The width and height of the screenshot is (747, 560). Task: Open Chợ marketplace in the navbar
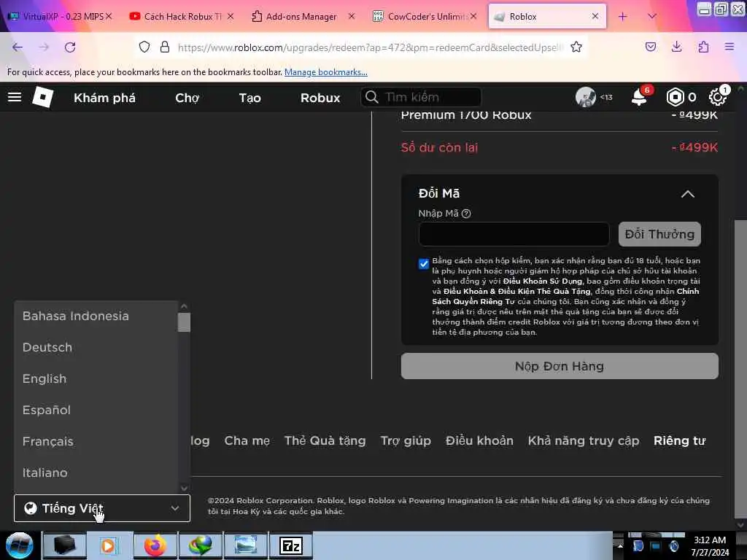187,98
